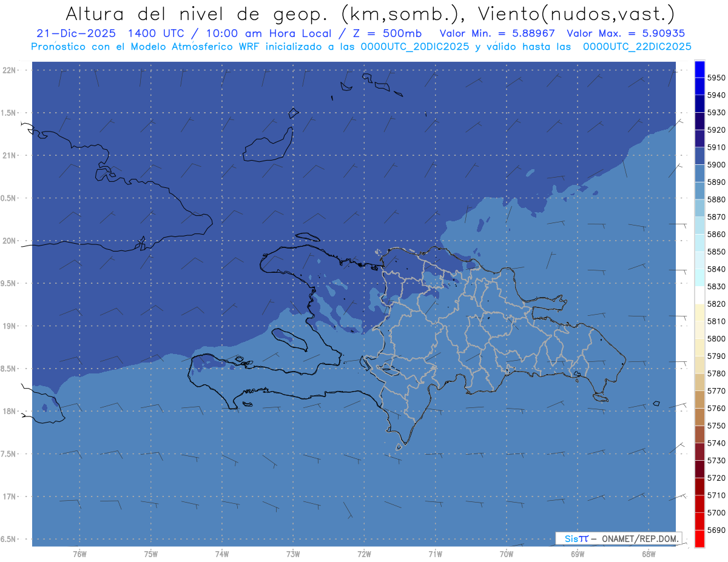The height and width of the screenshot is (562, 728).
Task: Click longitude label '74W'
Action: pos(221,554)
